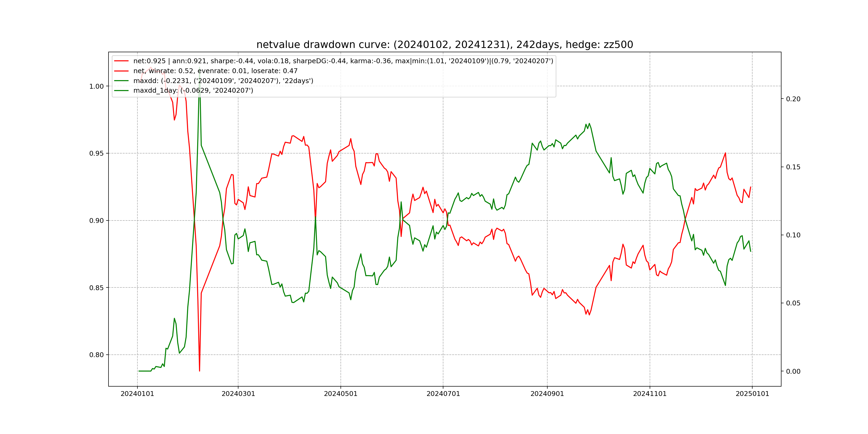Click red line swatch beside net:0.925 legend entry

click(x=121, y=61)
